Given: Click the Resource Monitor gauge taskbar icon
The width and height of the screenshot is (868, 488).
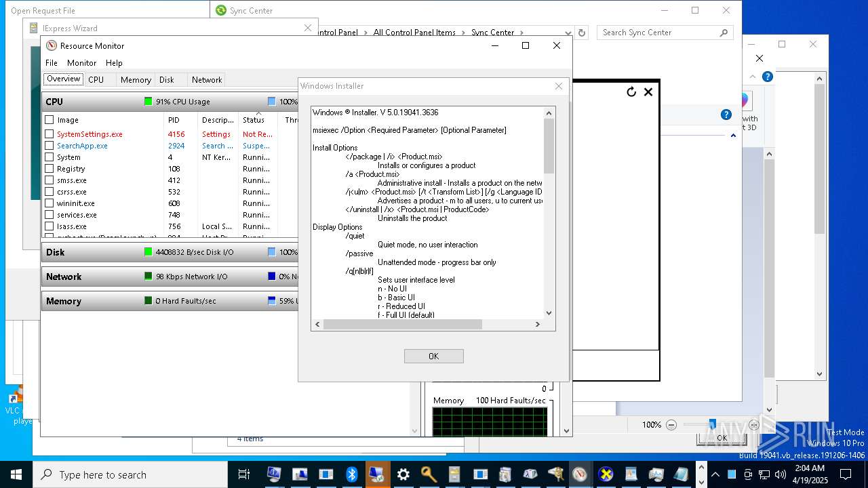Looking at the screenshot, I should click(x=579, y=474).
